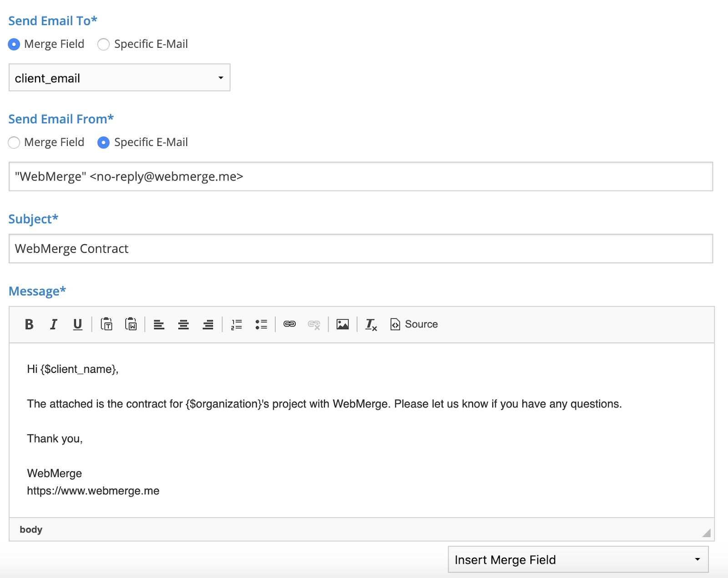Select Merge Field under Send Email To
This screenshot has height=578, width=728.
(14, 44)
